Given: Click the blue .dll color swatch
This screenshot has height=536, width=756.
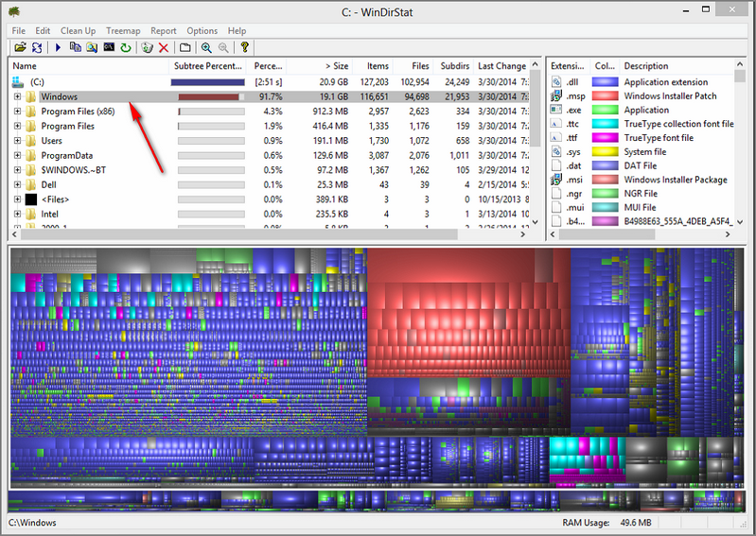Looking at the screenshot, I should point(605,82).
